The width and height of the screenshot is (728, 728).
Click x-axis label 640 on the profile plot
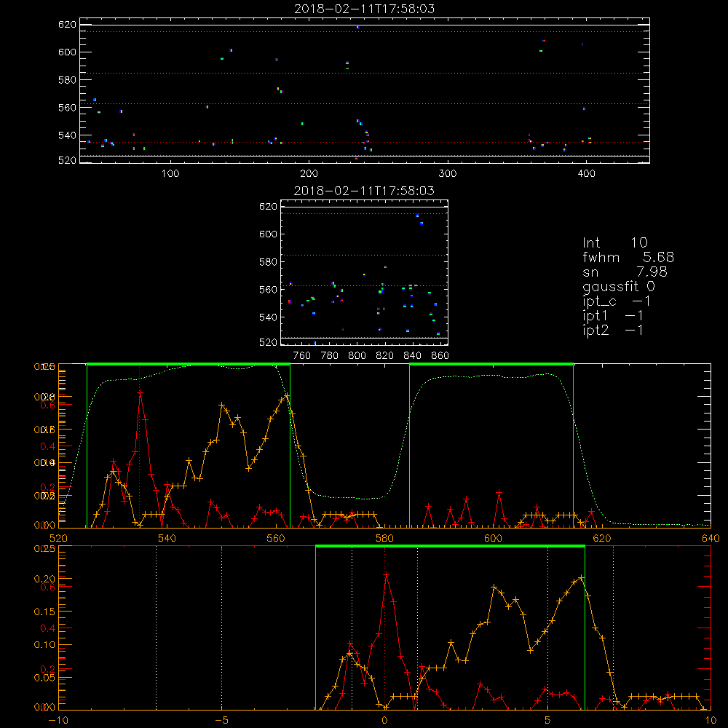(x=711, y=539)
